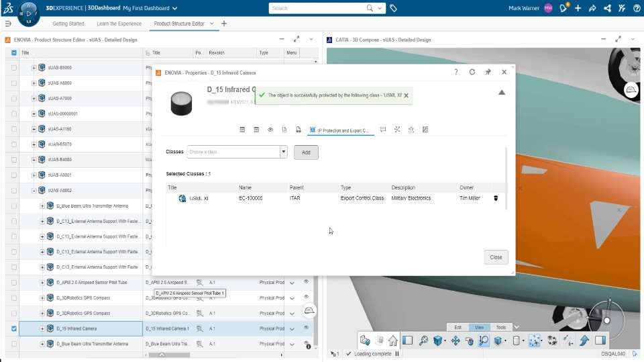Toggle visibility eye for D_15 Infrared Camera
The height and width of the screenshot is (362, 644).
(306, 328)
